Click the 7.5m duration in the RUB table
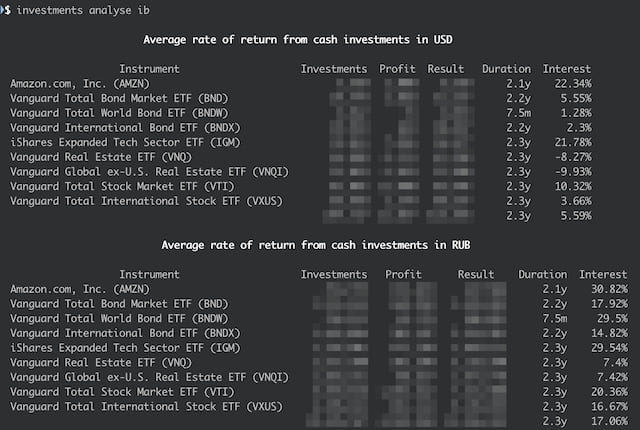Image resolution: width=640 pixels, height=430 pixels. 555,319
